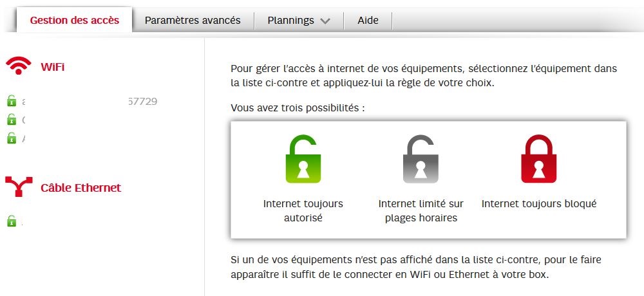
Task: Click the red Ethernet cable icon
Action: coord(19,187)
